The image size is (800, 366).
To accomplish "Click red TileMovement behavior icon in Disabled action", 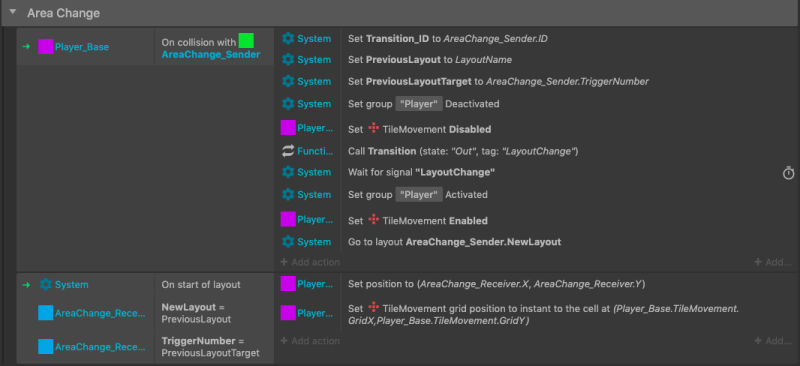I will tap(374, 129).
